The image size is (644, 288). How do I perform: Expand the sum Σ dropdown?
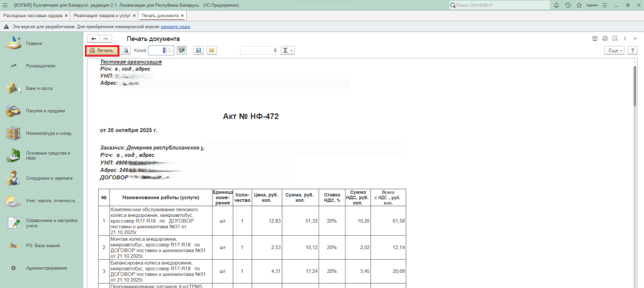(x=288, y=50)
